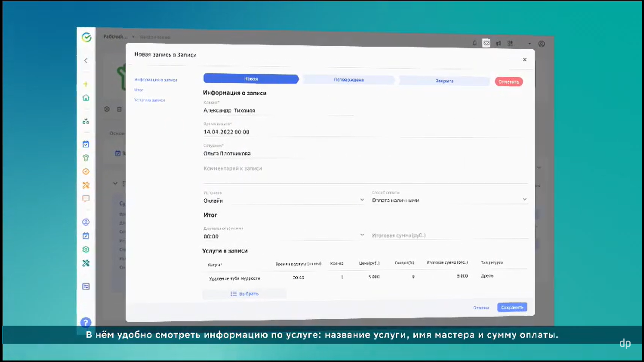Expand the Онлайн source dropdown
Image resolution: width=644 pixels, height=362 pixels.
[x=362, y=200]
